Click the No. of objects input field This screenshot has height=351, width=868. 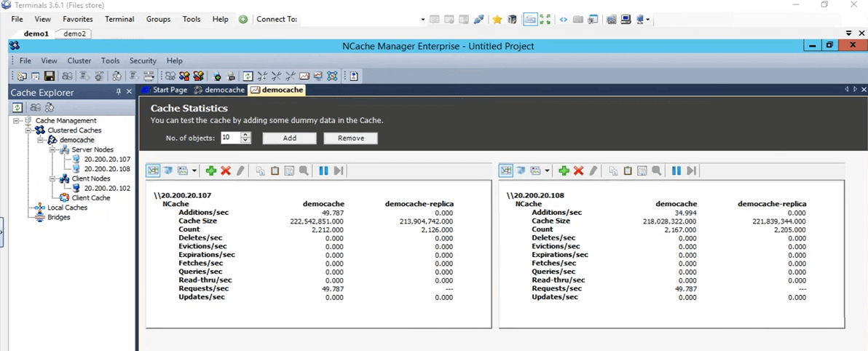pyautogui.click(x=230, y=138)
